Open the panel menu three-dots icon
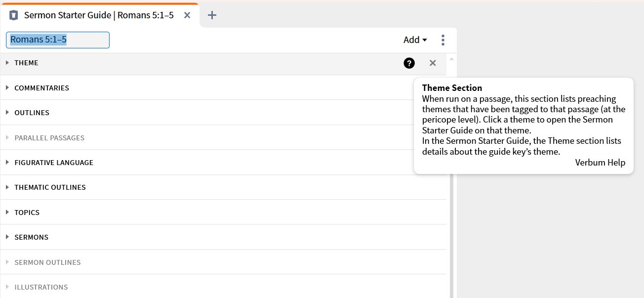The width and height of the screenshot is (644, 298). click(x=443, y=40)
